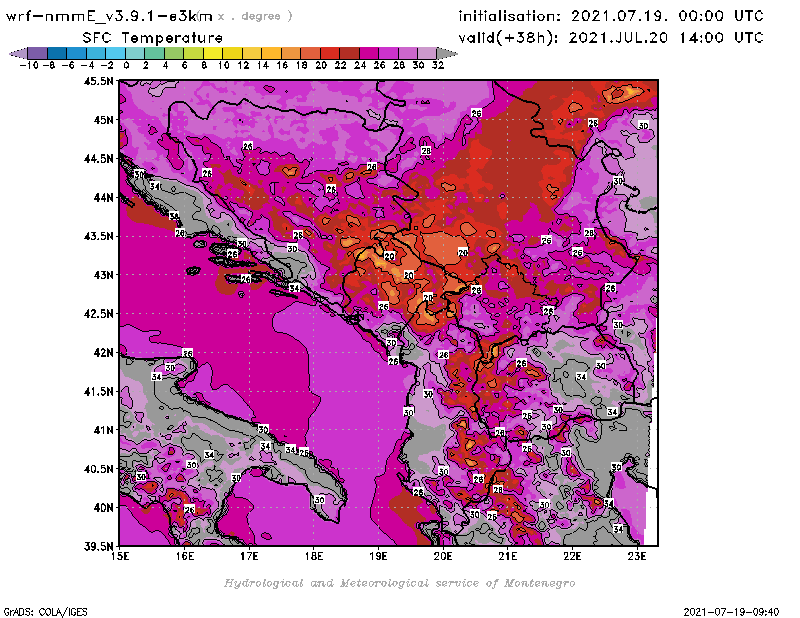Click the '41.5N' latitude label
The height and width of the screenshot is (618, 800).
click(98, 391)
